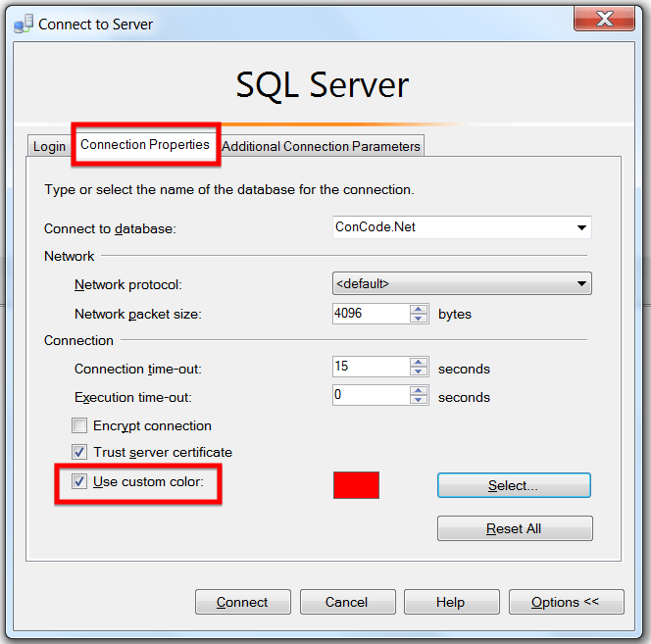Increase execution time-out with up arrow
Image resolution: width=651 pixels, height=644 pixels.
tap(419, 390)
